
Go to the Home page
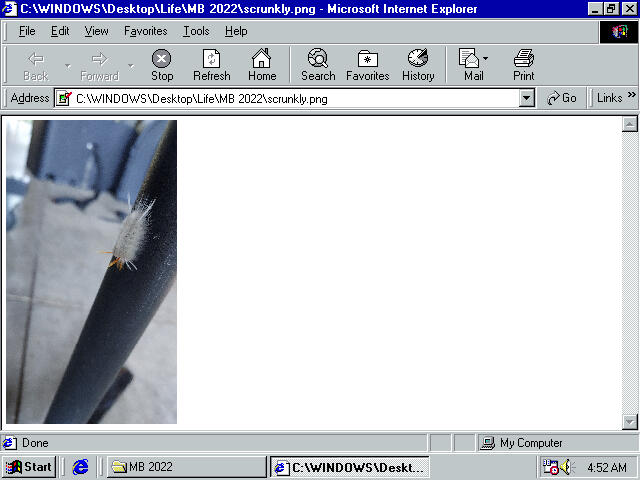262,65
